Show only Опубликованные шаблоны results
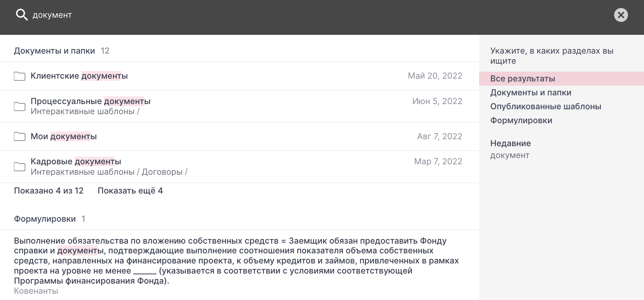This screenshot has height=300, width=644. tap(546, 106)
